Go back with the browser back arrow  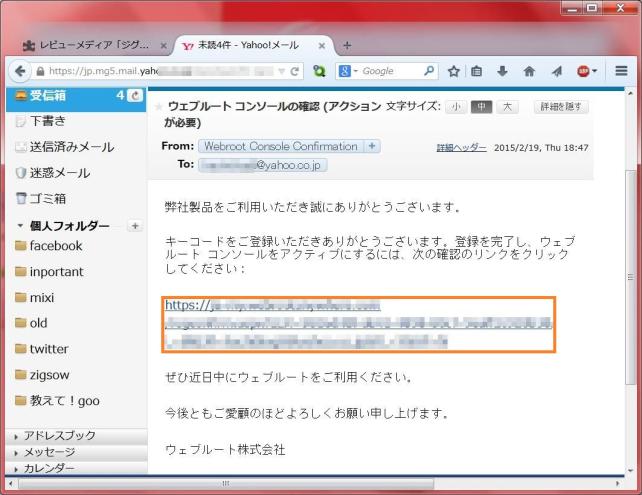tap(20, 71)
